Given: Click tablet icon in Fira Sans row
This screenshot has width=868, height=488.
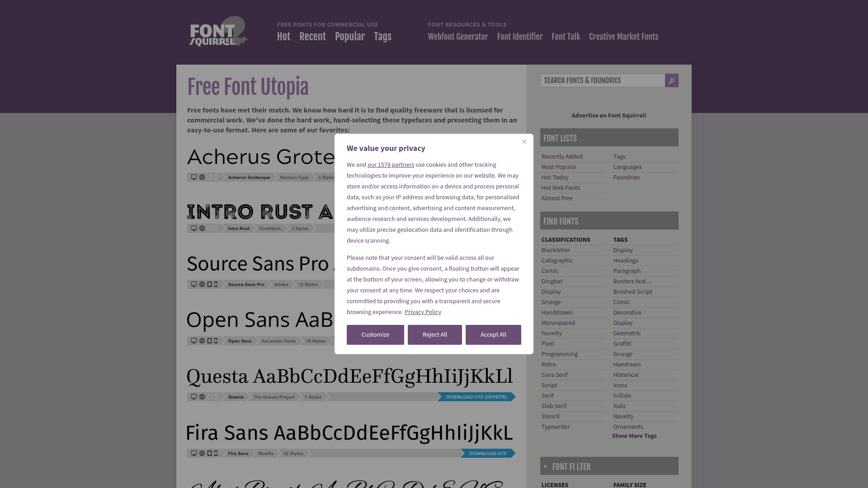Looking at the screenshot, I should [209, 453].
